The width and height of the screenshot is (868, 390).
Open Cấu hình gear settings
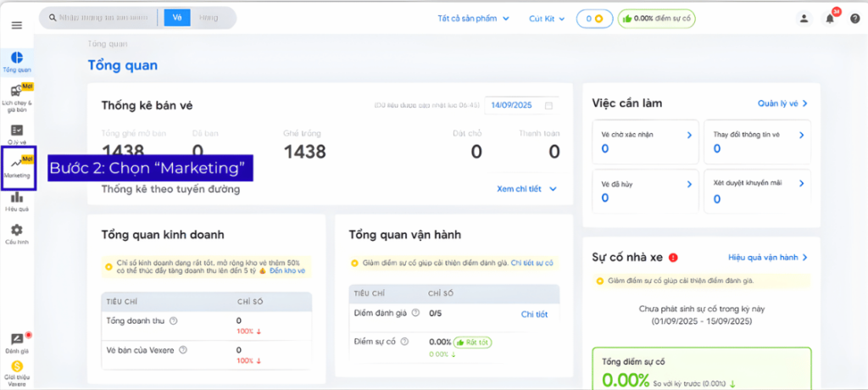[x=17, y=233]
